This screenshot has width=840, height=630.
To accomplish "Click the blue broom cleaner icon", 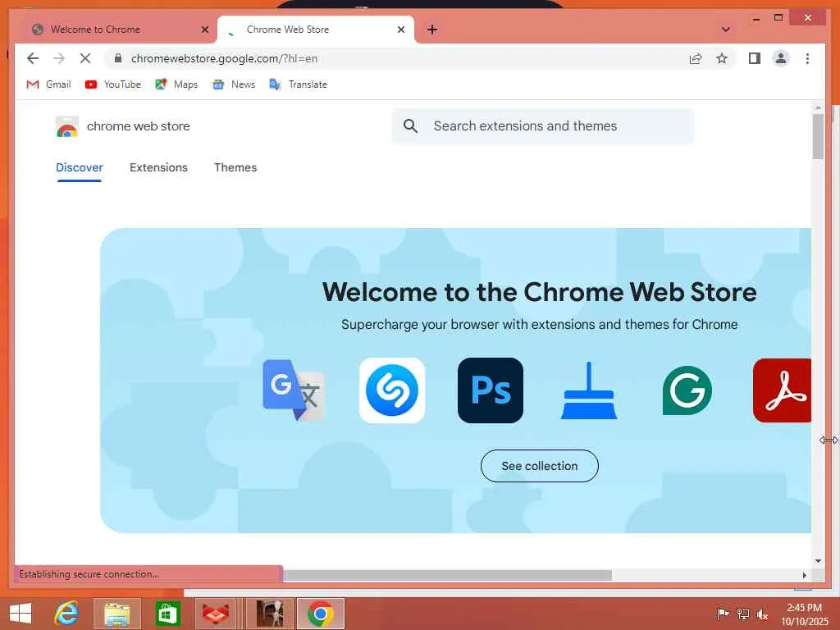I will click(589, 390).
